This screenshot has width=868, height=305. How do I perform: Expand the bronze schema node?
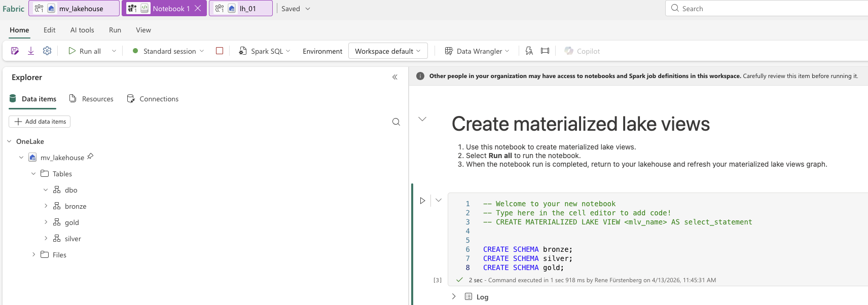point(46,206)
